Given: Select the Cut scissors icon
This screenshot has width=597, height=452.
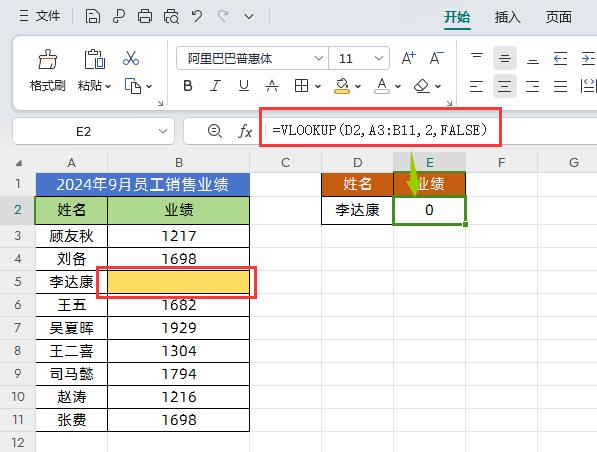Looking at the screenshot, I should coord(131,58).
